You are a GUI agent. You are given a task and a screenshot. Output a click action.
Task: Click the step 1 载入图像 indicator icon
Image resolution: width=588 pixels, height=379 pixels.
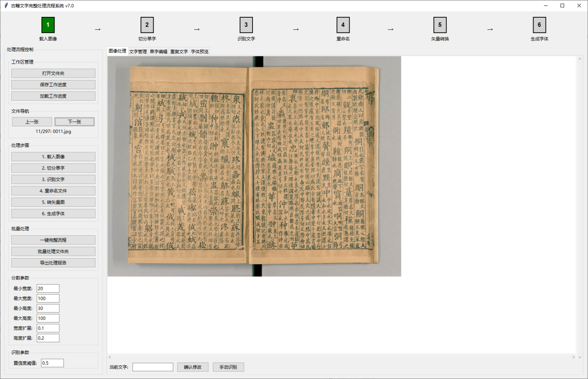click(x=48, y=24)
